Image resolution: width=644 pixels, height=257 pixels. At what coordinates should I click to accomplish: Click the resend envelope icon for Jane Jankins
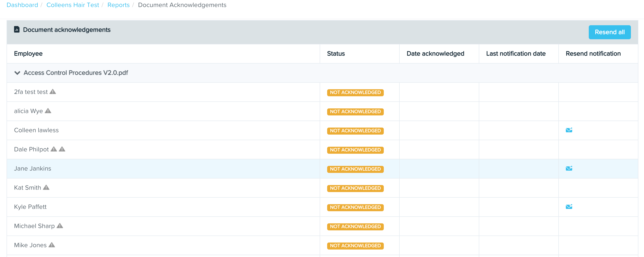(x=569, y=168)
